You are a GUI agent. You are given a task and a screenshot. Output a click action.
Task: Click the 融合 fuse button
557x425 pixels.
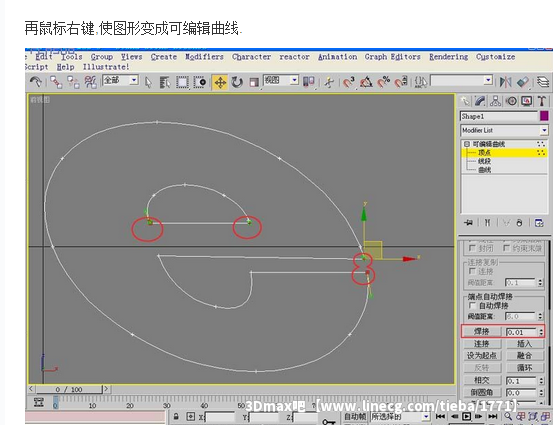point(524,355)
